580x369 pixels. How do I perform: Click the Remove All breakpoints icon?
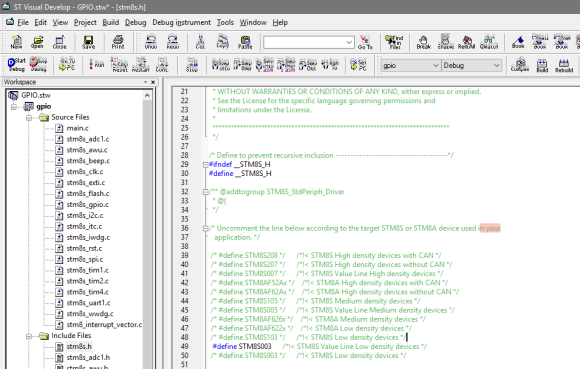pyautogui.click(x=466, y=42)
